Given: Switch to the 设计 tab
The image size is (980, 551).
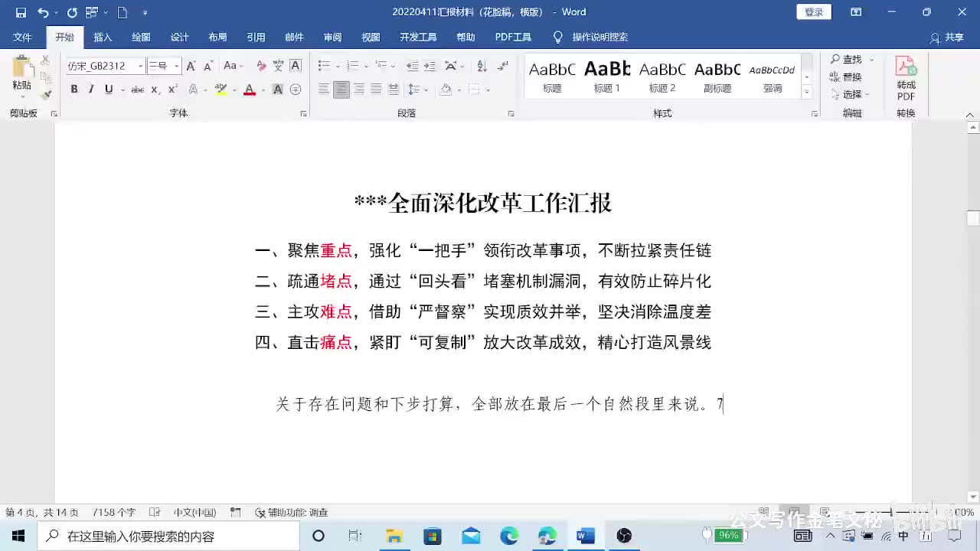Looking at the screenshot, I should [179, 37].
